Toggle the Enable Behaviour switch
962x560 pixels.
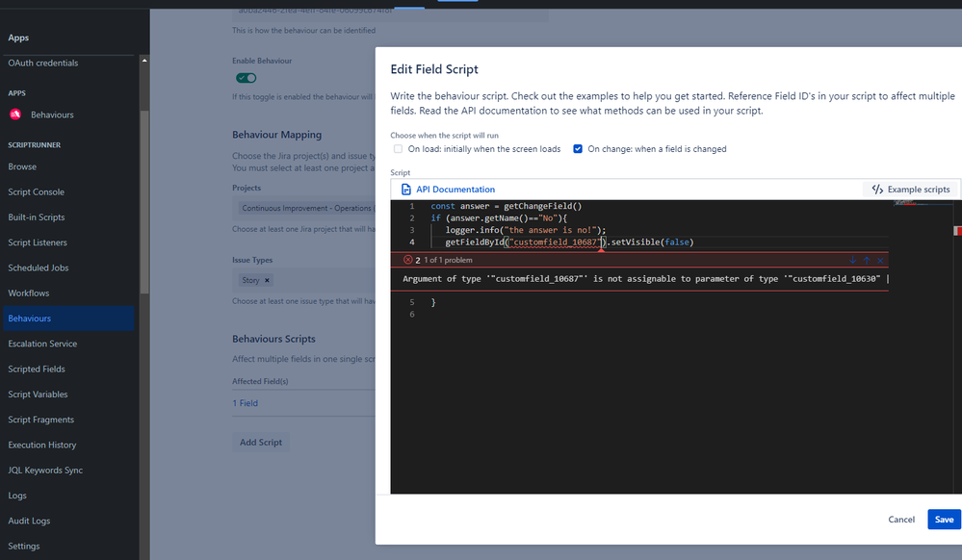pyautogui.click(x=246, y=78)
